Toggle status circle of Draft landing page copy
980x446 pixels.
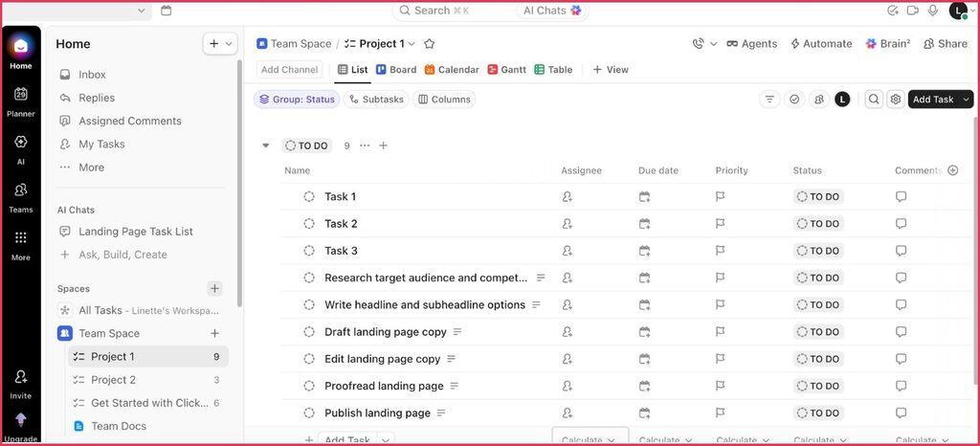pos(309,332)
